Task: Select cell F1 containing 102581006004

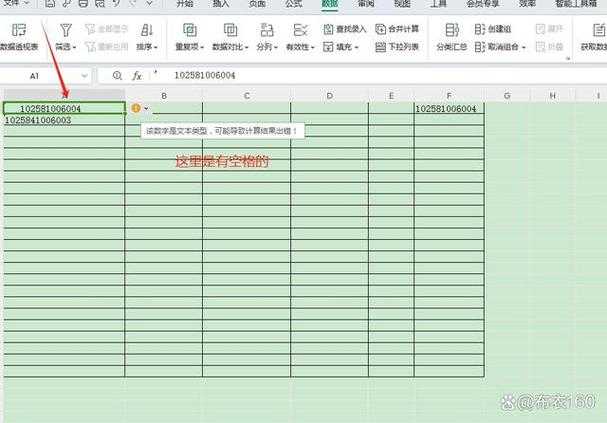Action: coord(446,108)
